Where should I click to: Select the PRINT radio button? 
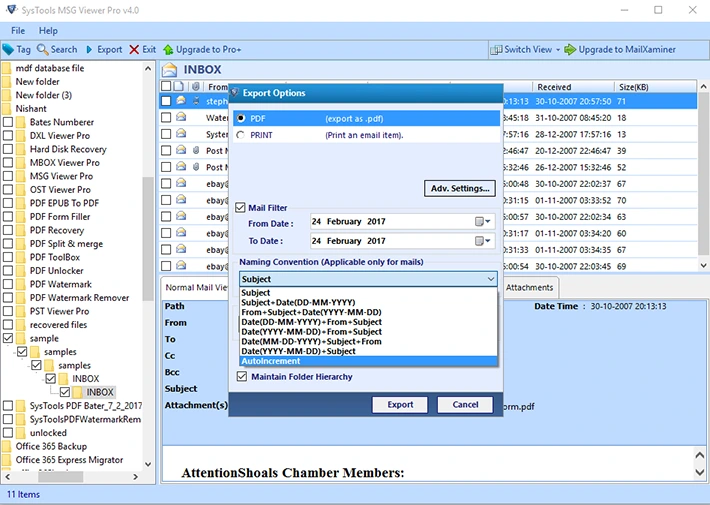pos(240,135)
